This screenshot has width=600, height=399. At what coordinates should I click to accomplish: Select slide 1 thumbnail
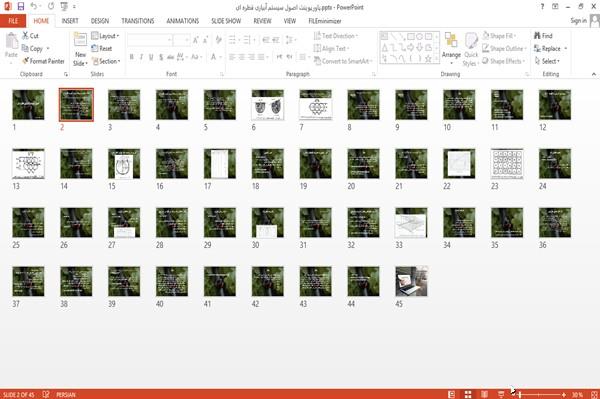coord(28,105)
